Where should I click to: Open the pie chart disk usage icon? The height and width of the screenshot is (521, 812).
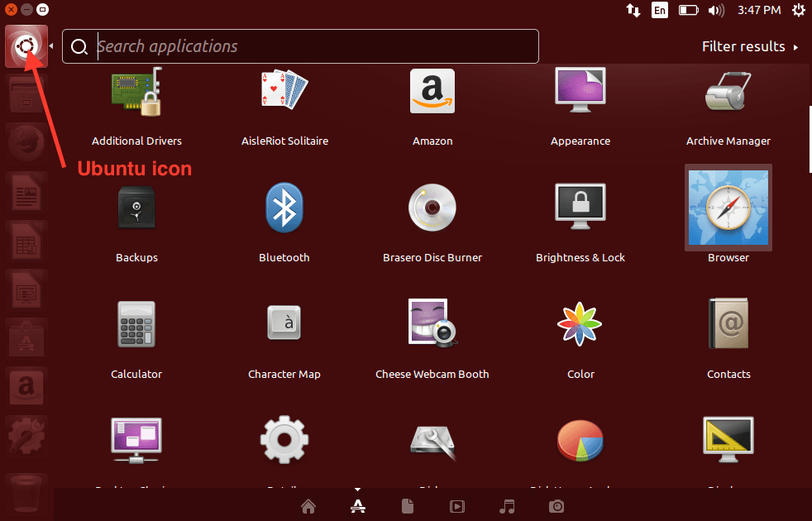580,441
